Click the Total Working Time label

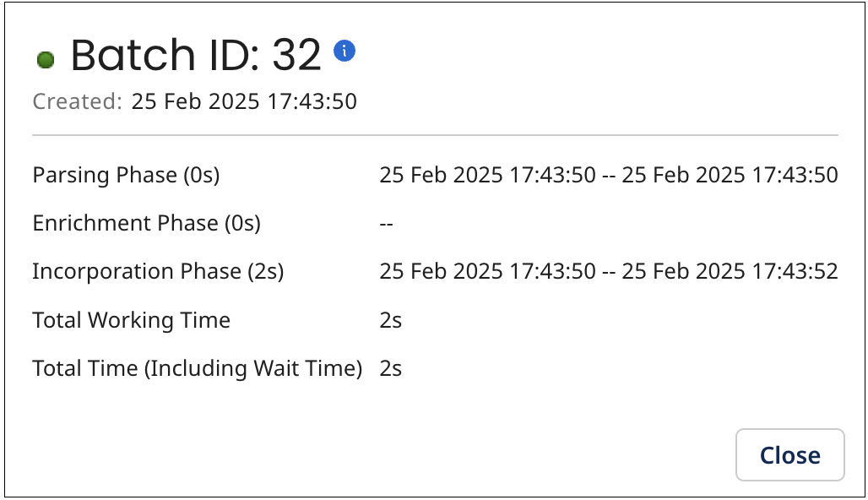pyautogui.click(x=131, y=320)
